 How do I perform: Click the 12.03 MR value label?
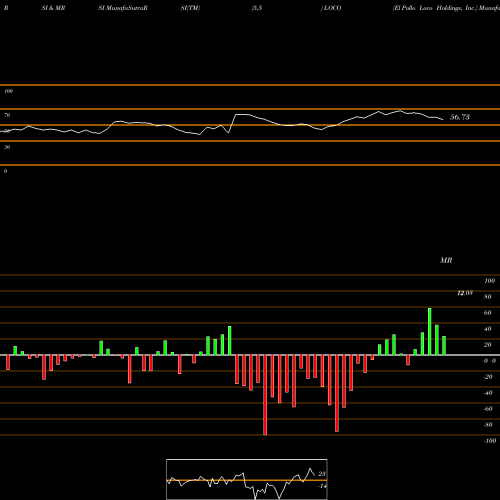click(465, 293)
